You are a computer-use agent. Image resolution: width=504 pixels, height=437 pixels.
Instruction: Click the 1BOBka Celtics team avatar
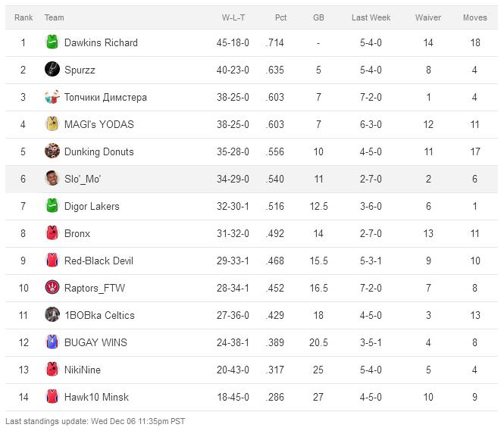pos(52,314)
